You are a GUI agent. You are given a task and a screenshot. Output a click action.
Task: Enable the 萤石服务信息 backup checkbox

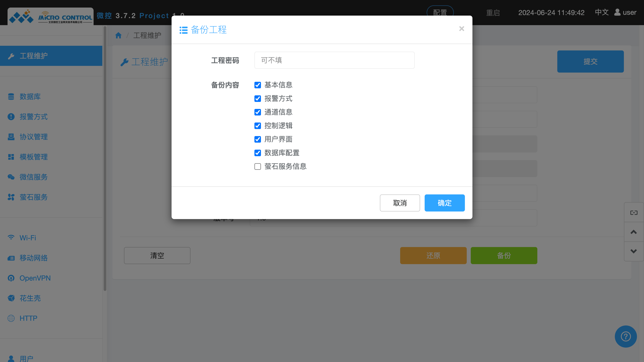257,166
